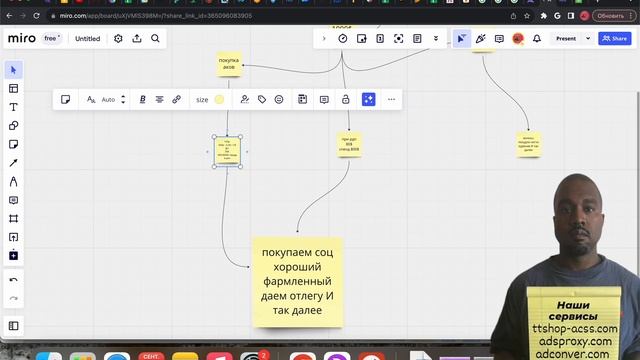Click the miro logo
Viewport: 640px width, 360px height.
22,38
